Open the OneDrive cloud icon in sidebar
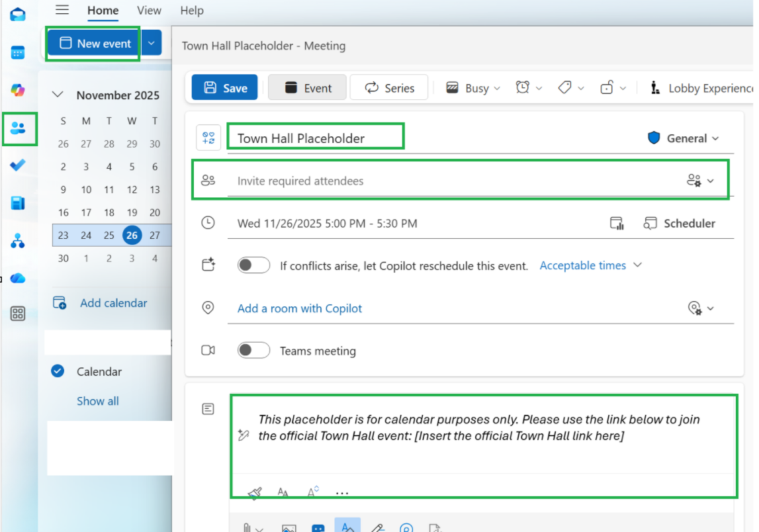Viewport: 759px width, 532px height. [17, 278]
